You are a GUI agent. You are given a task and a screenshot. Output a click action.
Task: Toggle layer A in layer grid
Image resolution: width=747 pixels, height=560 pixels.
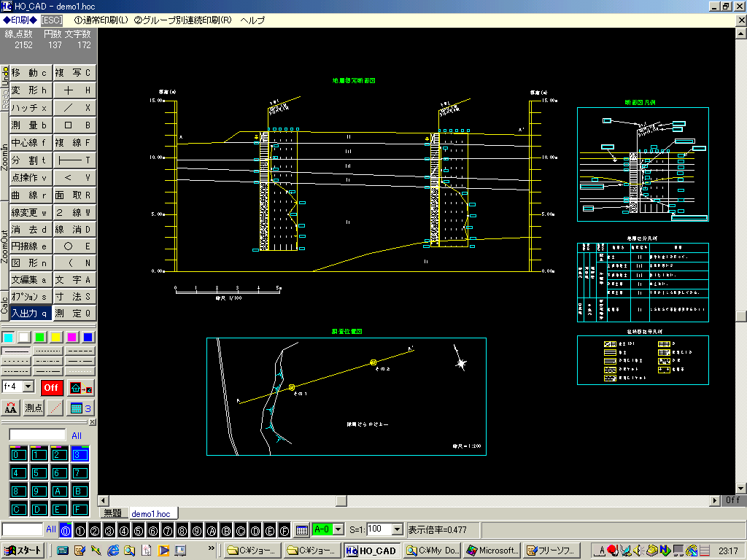pos(59,491)
